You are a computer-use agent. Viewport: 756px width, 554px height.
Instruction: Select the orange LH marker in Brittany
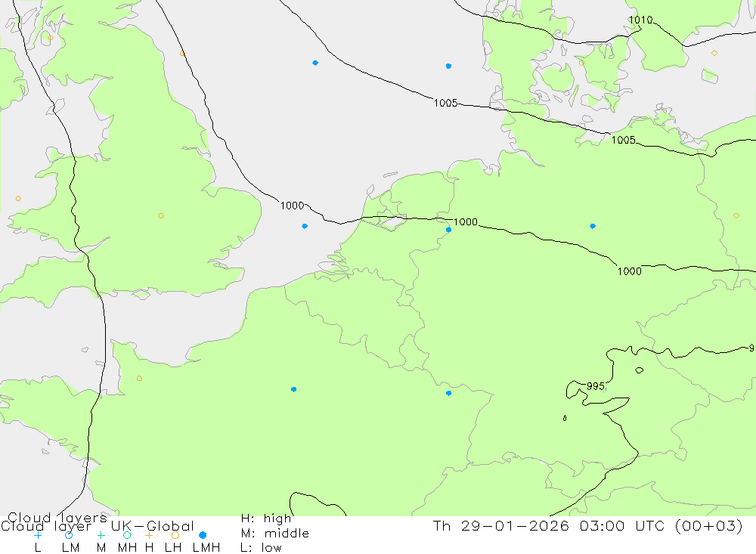pos(139,379)
